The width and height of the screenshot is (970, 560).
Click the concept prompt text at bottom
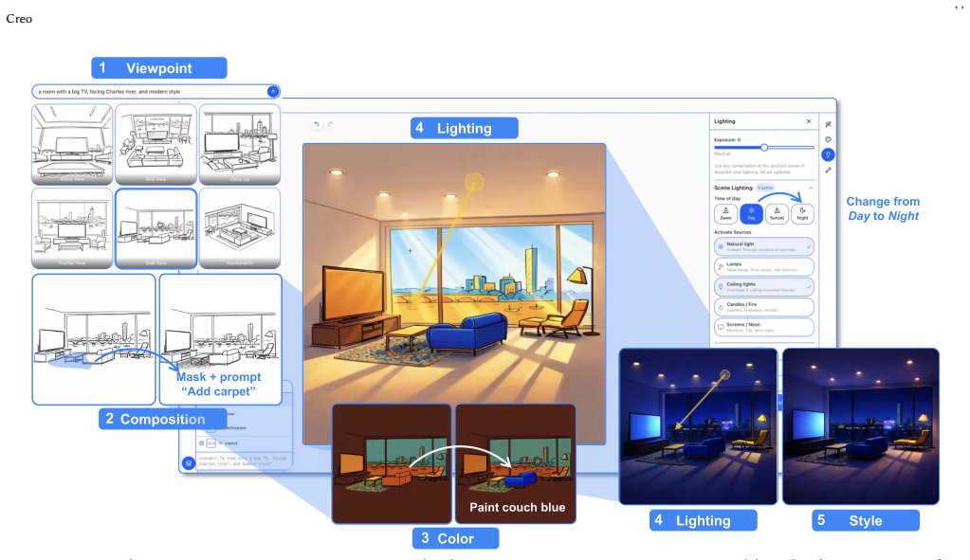coord(243,461)
